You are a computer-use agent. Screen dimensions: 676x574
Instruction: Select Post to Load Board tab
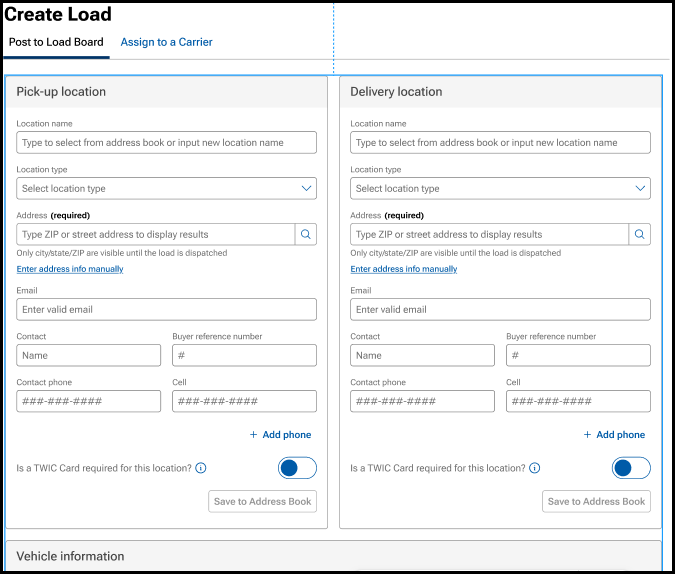click(56, 42)
